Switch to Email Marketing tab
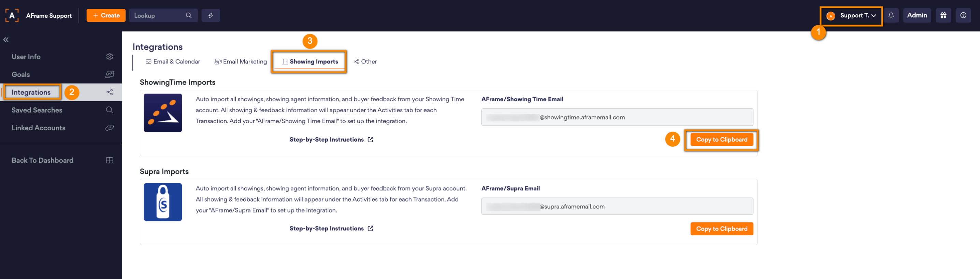980x279 pixels. [x=241, y=62]
